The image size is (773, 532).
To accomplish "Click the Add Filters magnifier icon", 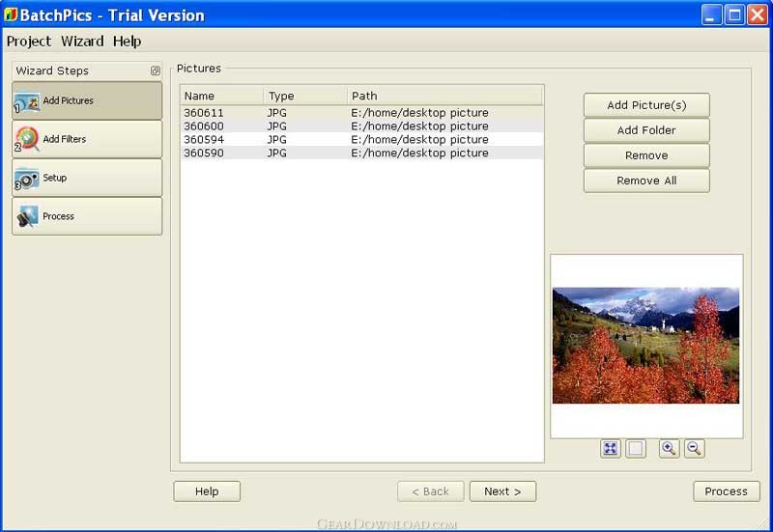I will pyautogui.click(x=27, y=139).
